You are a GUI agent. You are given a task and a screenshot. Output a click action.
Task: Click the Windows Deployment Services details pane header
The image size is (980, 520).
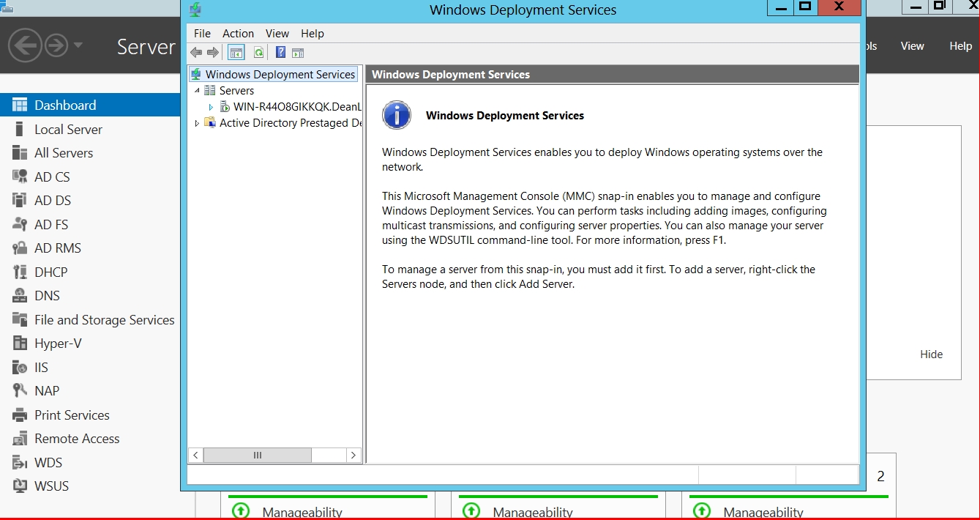[x=612, y=74]
